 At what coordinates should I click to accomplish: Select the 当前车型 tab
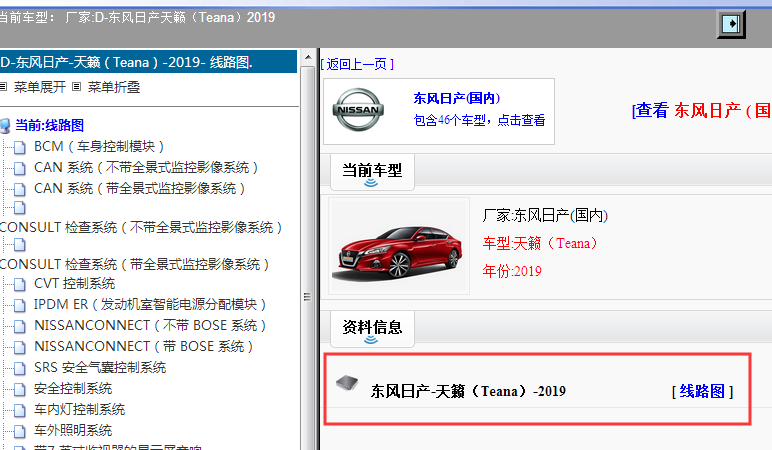372,171
